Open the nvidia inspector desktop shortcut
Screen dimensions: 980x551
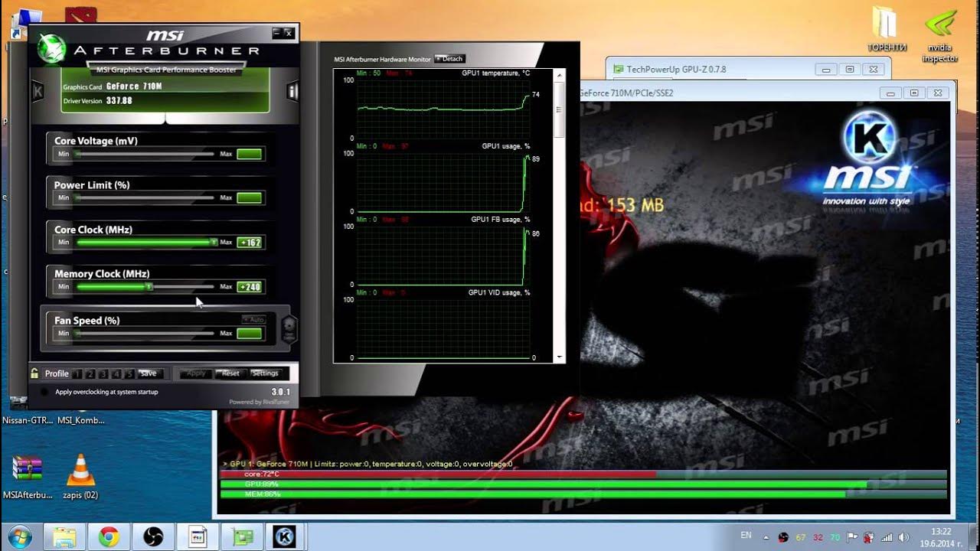pos(939,35)
